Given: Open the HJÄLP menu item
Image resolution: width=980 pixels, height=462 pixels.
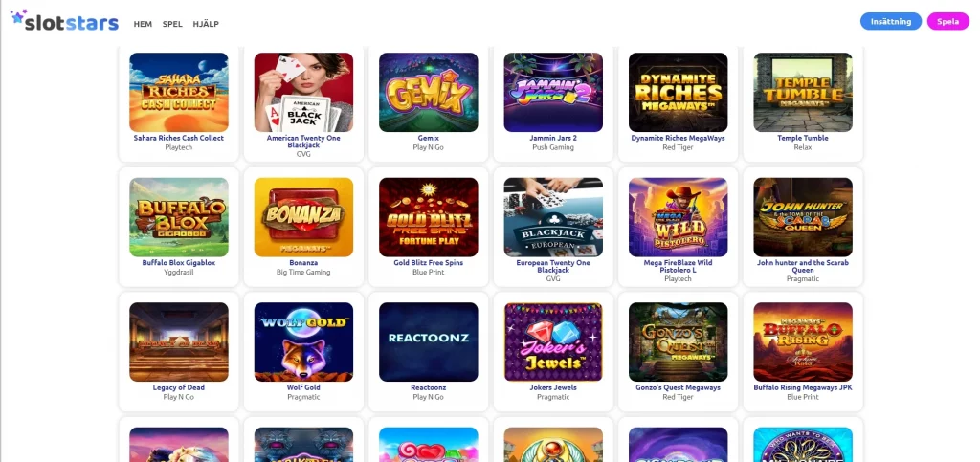Looking at the screenshot, I should pyautogui.click(x=206, y=24).
